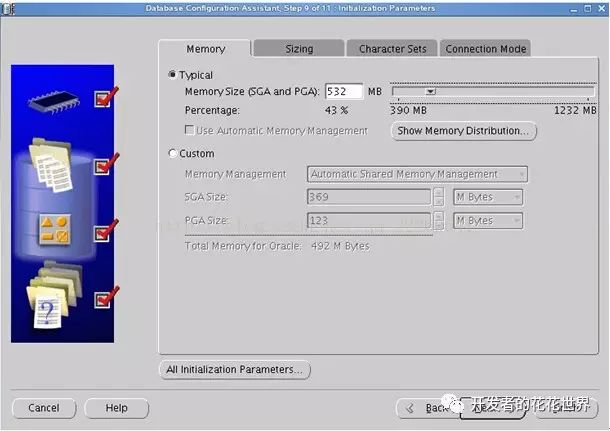Select the Custom radio button
610x431 pixels.
[172, 153]
